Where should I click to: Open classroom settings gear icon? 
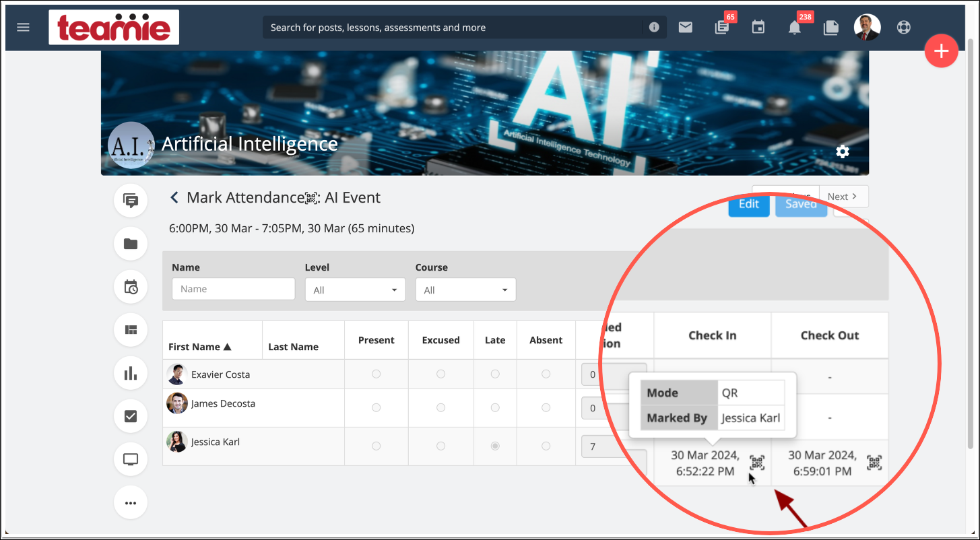click(x=843, y=151)
